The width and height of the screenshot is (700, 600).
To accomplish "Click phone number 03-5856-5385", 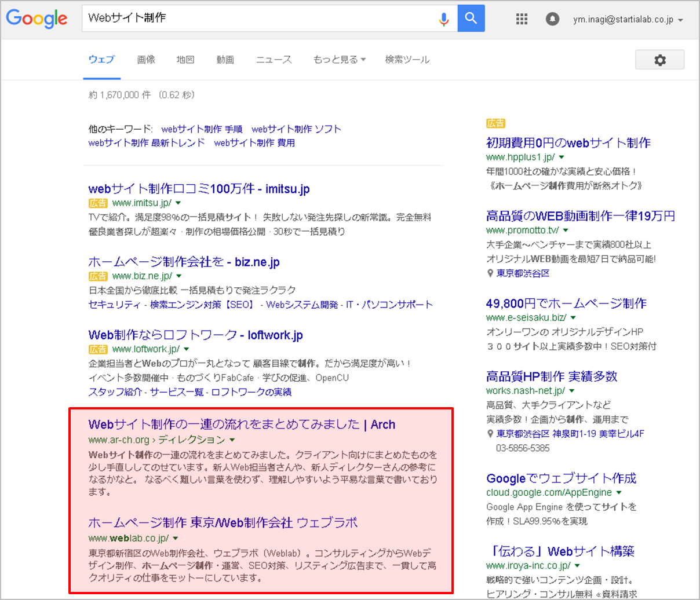I will [523, 448].
